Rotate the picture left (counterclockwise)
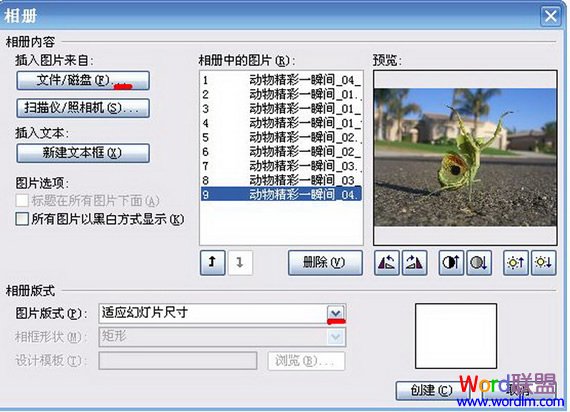 tap(386, 263)
